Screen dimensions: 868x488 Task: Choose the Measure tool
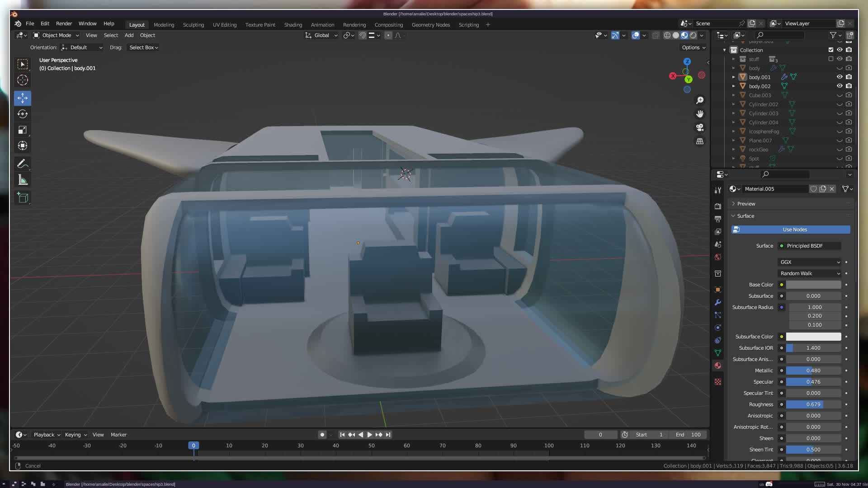pos(23,180)
